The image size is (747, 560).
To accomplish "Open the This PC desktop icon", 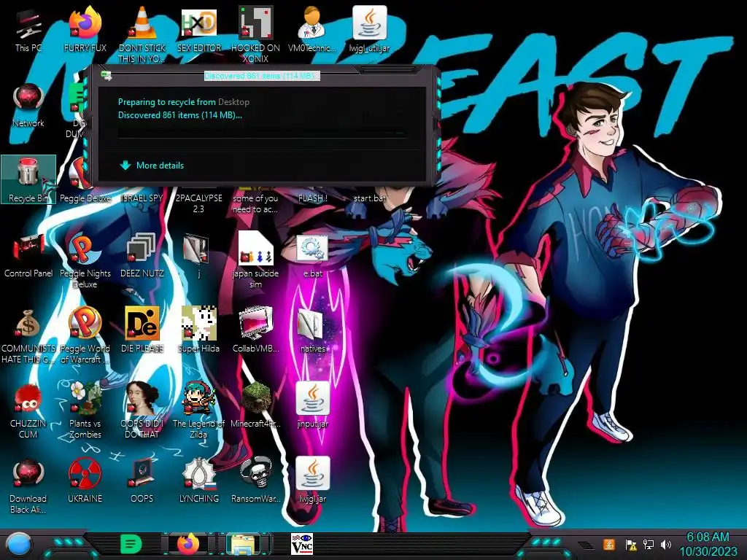I will 28,31.
